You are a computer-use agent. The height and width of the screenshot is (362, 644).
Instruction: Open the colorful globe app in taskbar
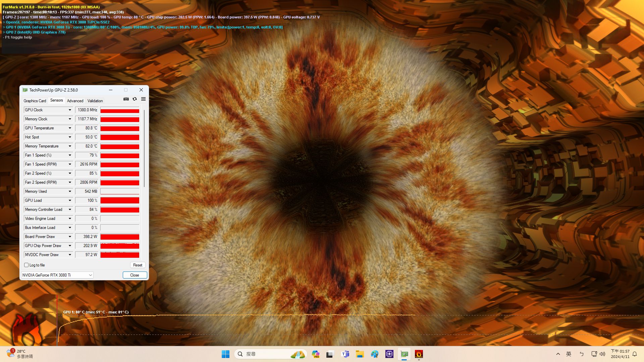pyautogui.click(x=375, y=354)
